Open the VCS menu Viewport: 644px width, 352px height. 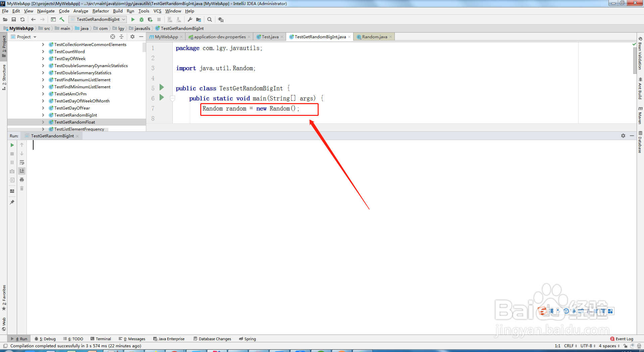[157, 11]
